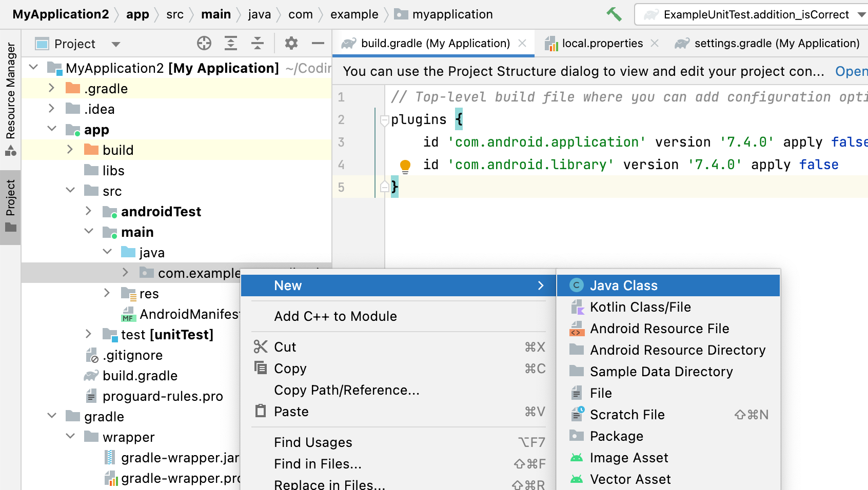868x490 pixels.
Task: Choose Find in Files...
Action: point(399,464)
